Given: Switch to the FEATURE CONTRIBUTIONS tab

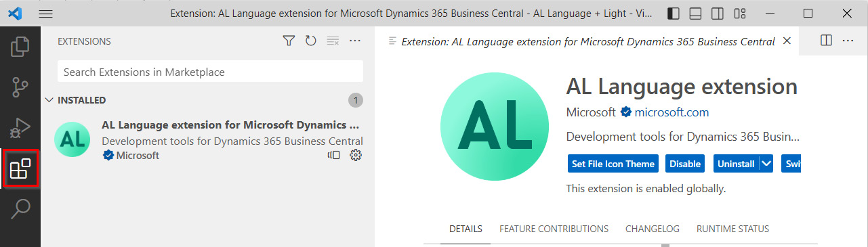Looking at the screenshot, I should (x=554, y=229).
